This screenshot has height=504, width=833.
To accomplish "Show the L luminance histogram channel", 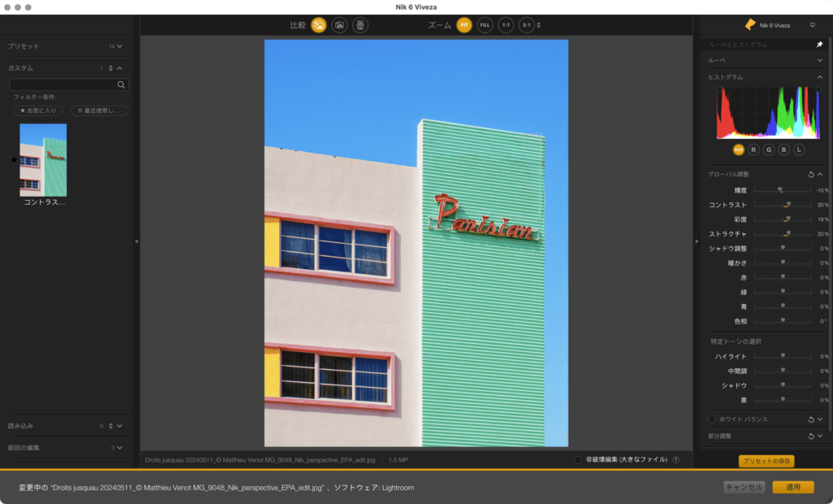I will [x=799, y=150].
